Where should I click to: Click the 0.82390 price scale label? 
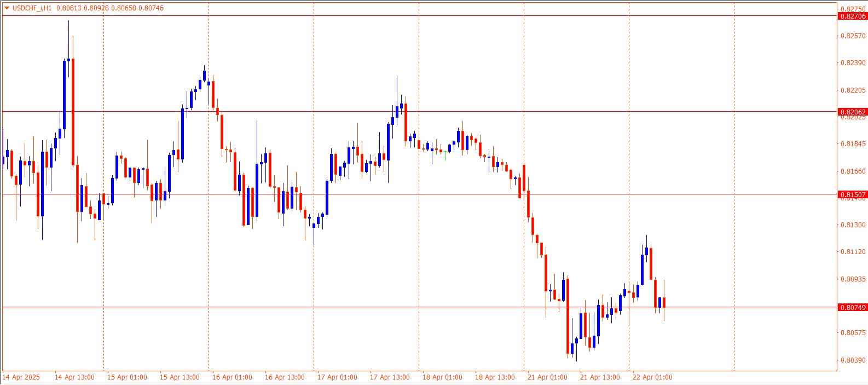click(853, 63)
